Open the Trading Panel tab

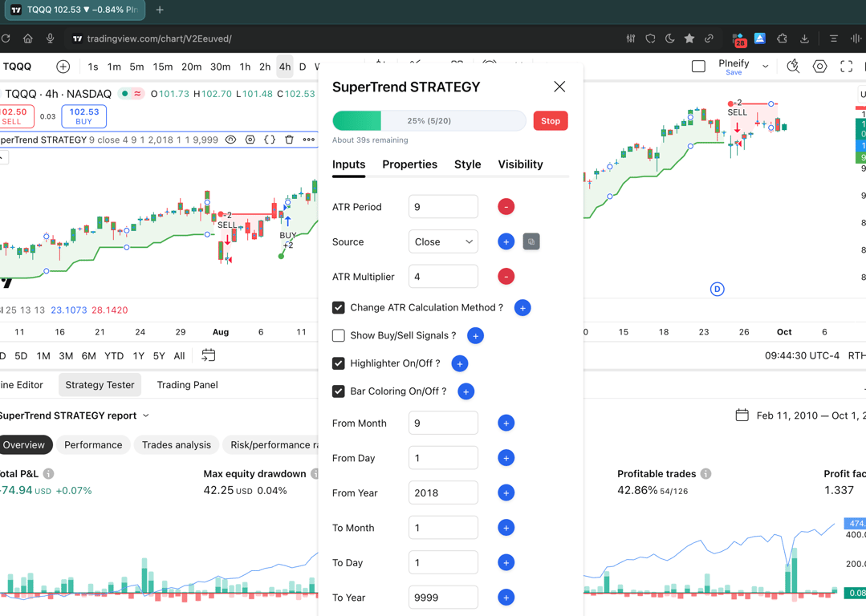click(187, 385)
